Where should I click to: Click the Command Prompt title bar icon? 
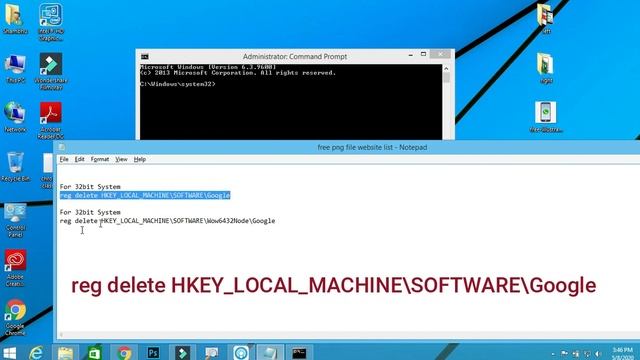tap(144, 56)
